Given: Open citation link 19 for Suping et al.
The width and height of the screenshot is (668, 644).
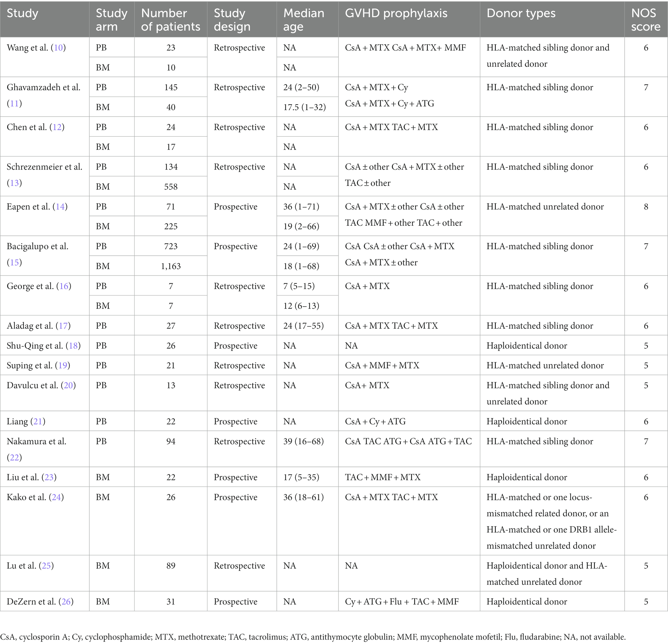Looking at the screenshot, I should 63,366.
